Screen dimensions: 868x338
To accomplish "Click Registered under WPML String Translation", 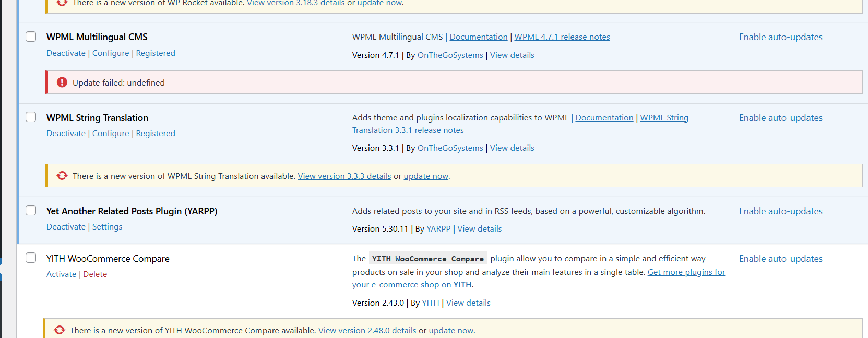I will (156, 134).
